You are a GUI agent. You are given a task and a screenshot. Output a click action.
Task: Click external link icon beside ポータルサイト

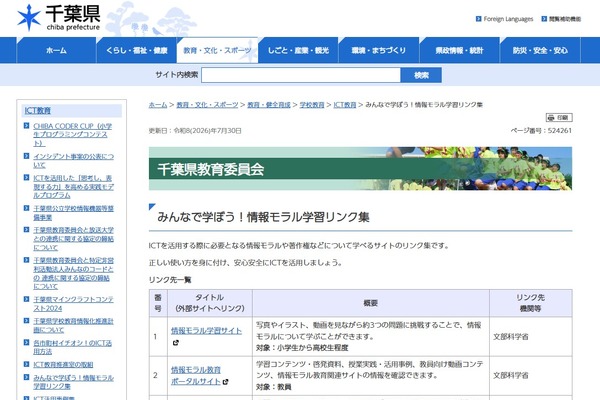click(225, 382)
